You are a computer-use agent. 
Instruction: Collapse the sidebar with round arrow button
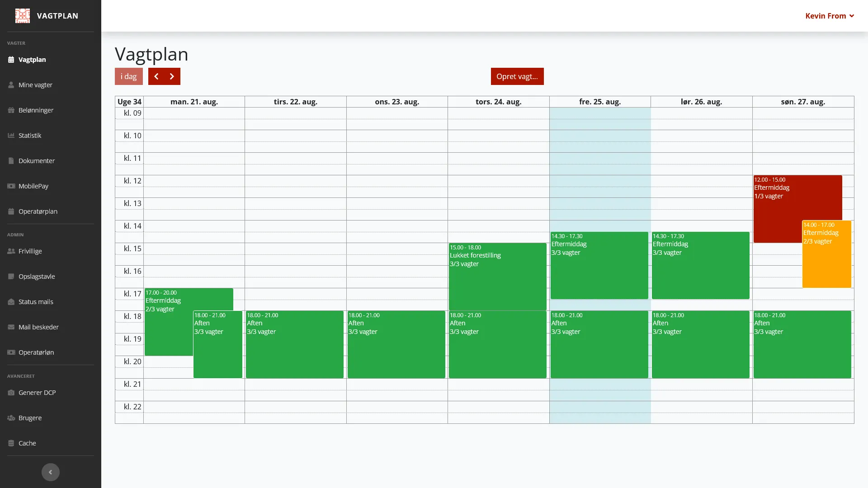click(51, 472)
